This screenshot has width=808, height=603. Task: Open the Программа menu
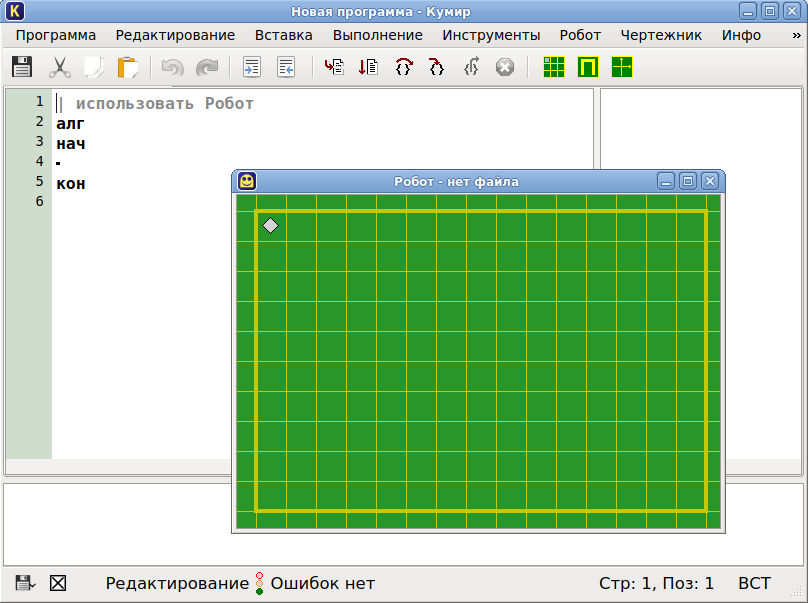56,35
